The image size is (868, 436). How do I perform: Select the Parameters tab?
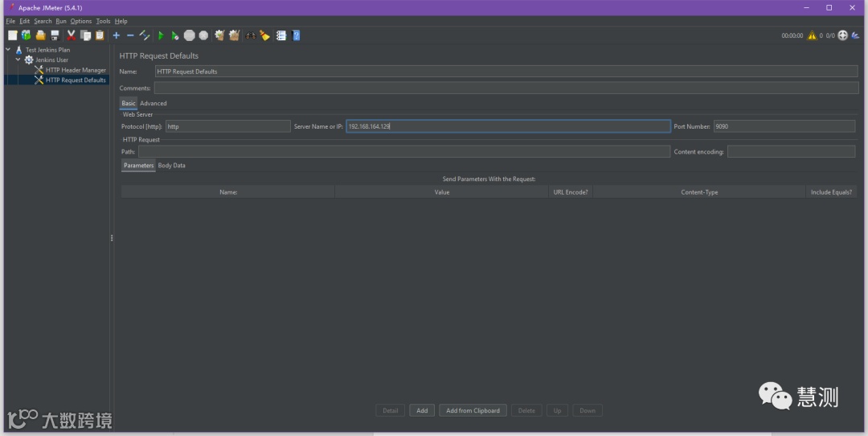point(138,166)
